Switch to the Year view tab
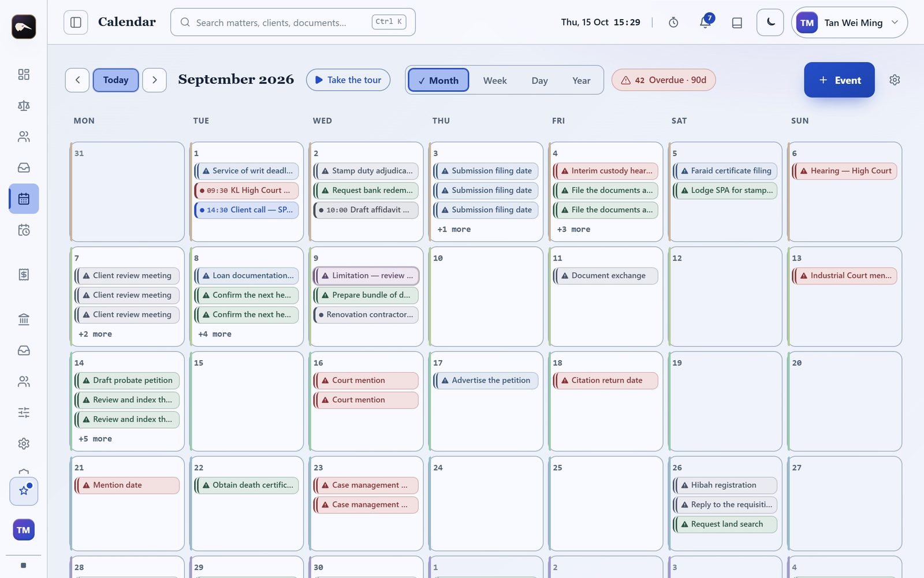 point(581,80)
